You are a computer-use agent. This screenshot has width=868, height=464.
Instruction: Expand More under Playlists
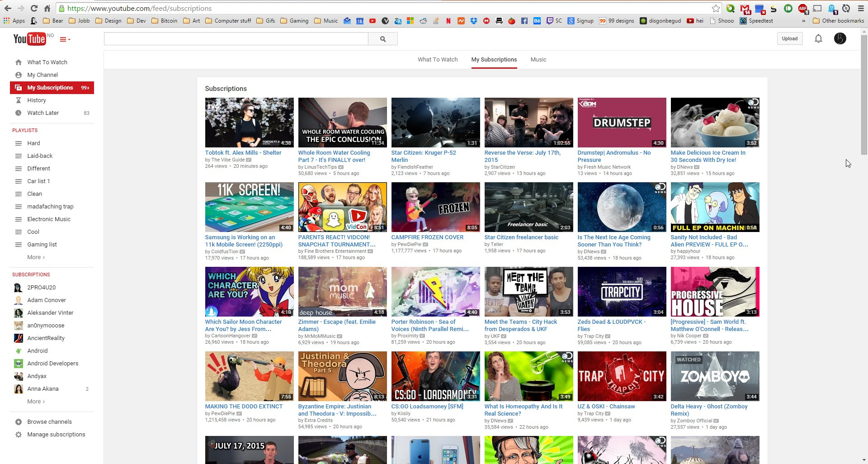[36, 257]
